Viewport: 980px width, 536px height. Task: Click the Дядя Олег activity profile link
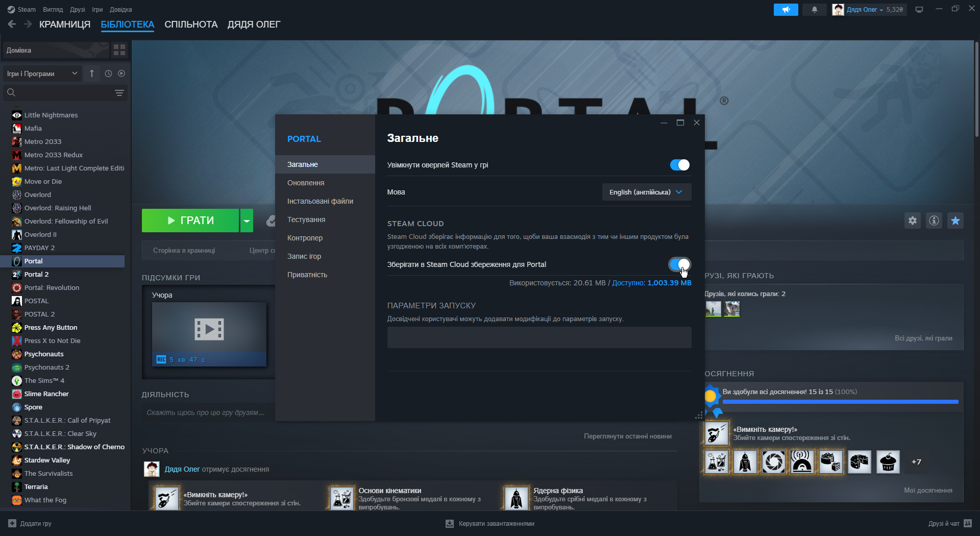[x=182, y=469]
